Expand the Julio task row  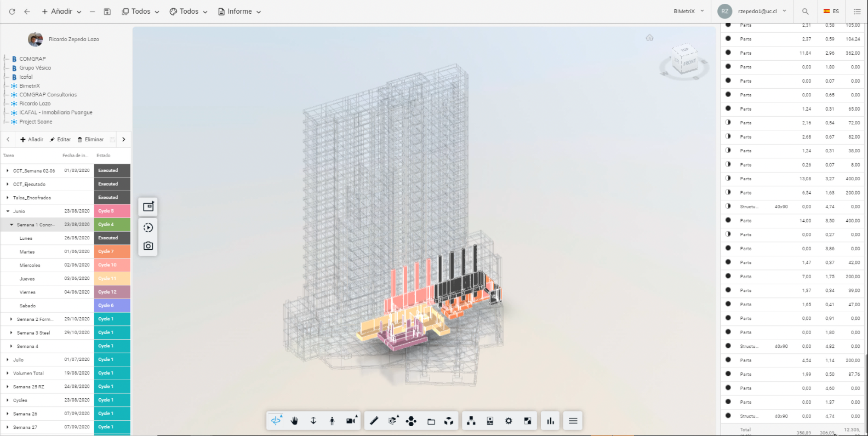(x=8, y=359)
